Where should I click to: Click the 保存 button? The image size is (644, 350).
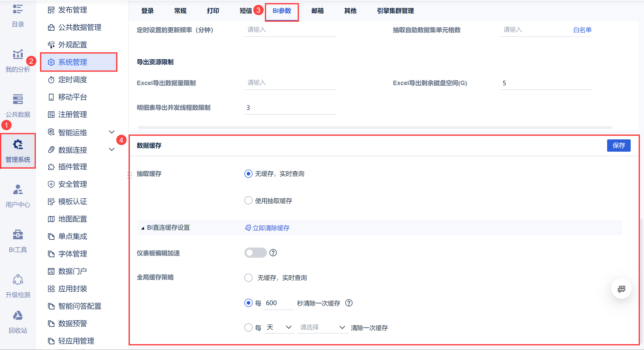point(618,146)
